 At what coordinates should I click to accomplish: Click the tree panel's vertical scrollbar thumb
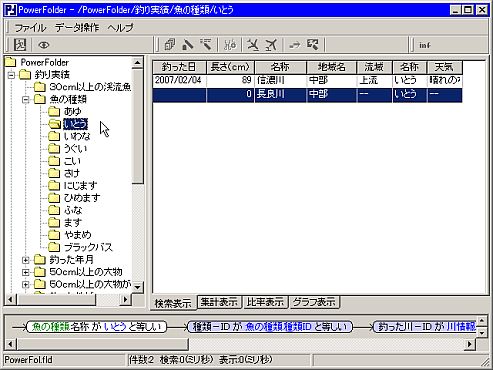point(137,126)
